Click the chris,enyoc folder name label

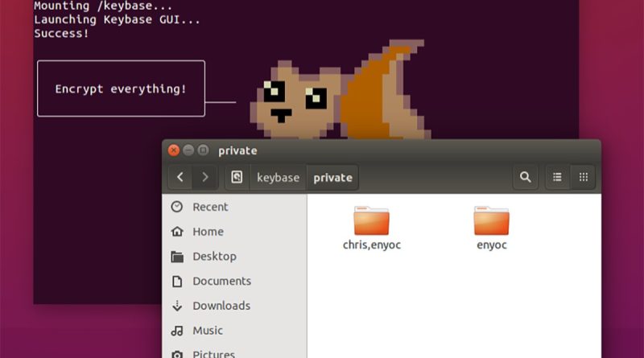click(x=372, y=245)
